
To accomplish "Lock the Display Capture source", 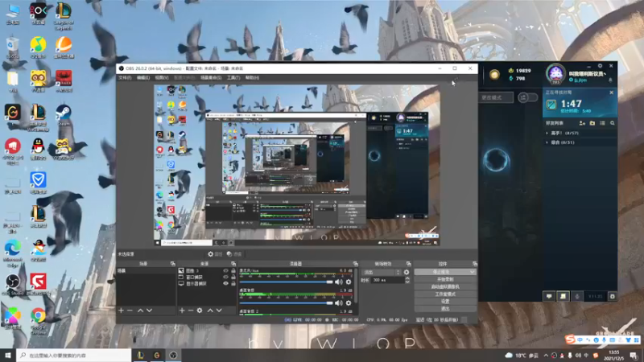I will pyautogui.click(x=233, y=284).
